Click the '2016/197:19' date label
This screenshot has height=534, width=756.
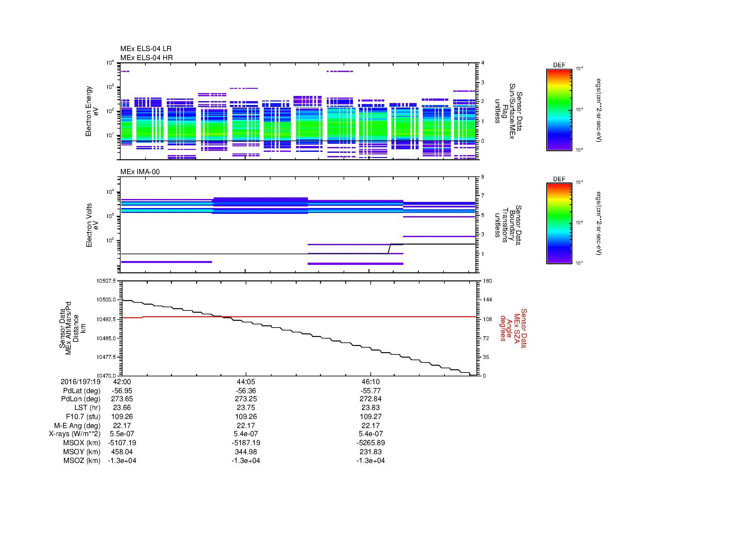click(x=80, y=382)
